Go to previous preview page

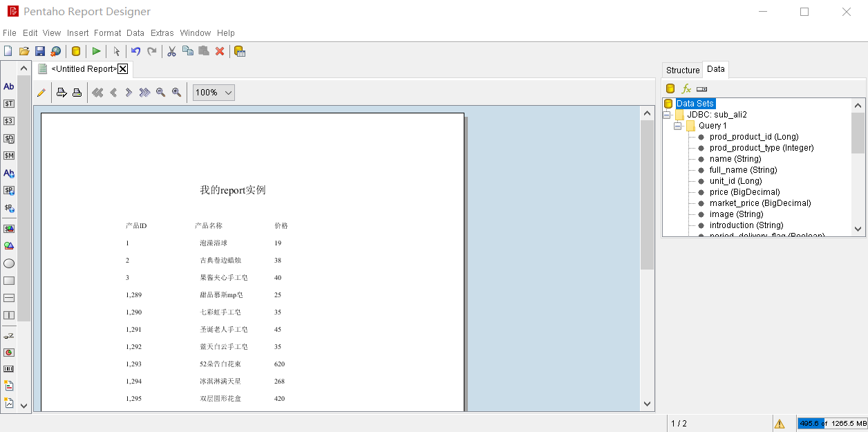pos(113,93)
